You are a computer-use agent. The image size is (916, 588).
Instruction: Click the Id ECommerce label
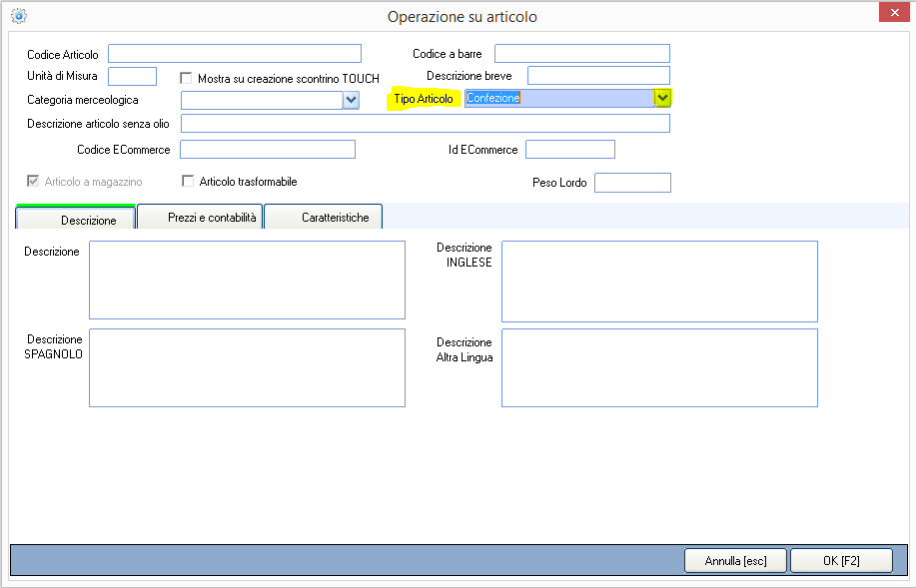(x=483, y=150)
